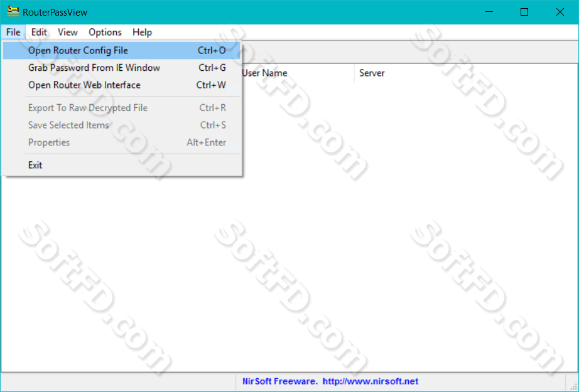This screenshot has width=579, height=392.
Task: Open the Edit menu
Action: point(39,33)
